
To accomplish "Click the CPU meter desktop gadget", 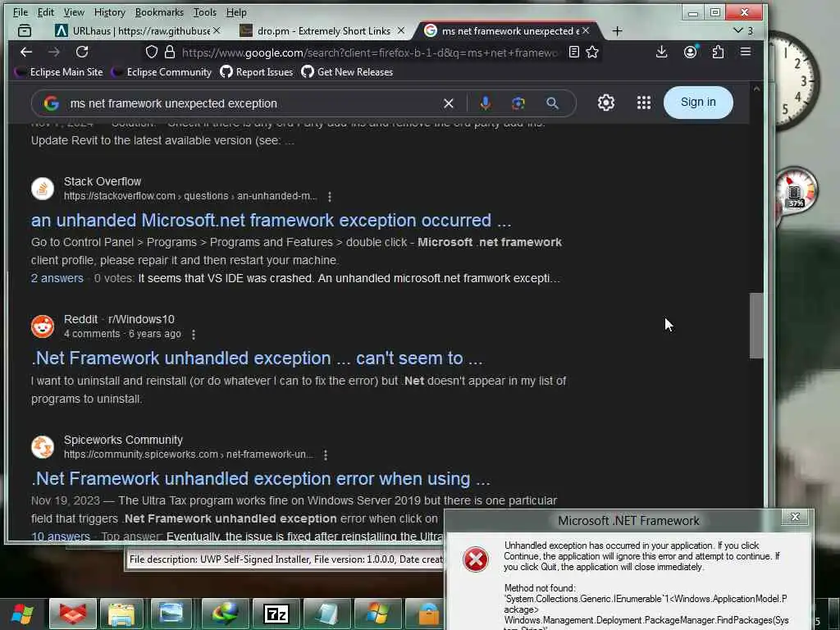I will tap(796, 191).
